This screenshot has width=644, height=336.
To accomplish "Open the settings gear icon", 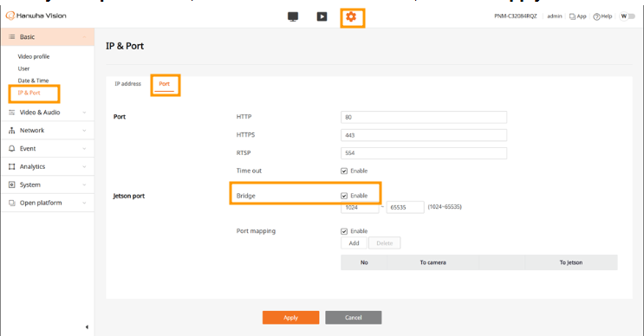I will click(351, 16).
